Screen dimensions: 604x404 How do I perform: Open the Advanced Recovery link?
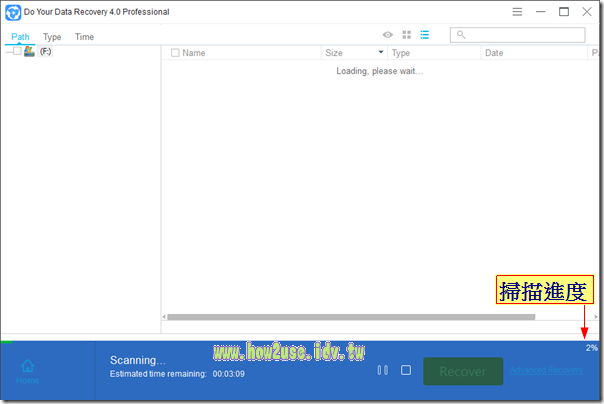546,371
